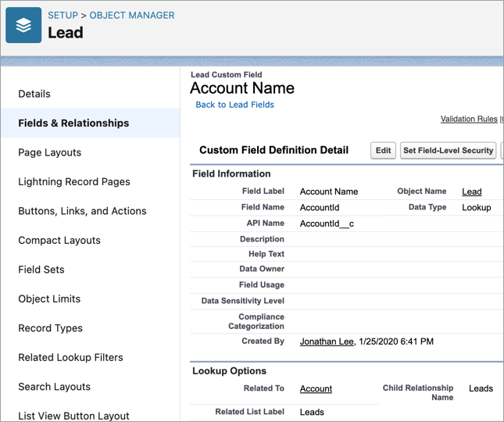Select the Leads child relationship name value
504x422 pixels.
[481, 388]
